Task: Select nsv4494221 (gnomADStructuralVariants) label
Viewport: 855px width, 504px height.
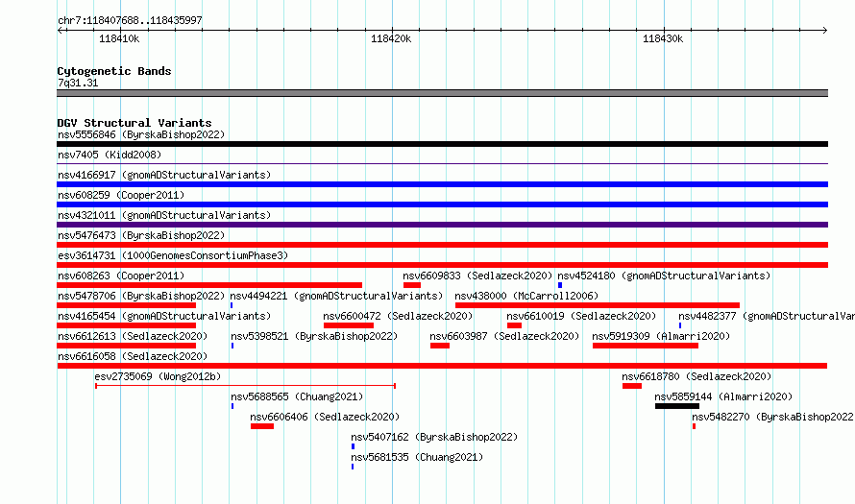Action: pyautogui.click(x=336, y=296)
